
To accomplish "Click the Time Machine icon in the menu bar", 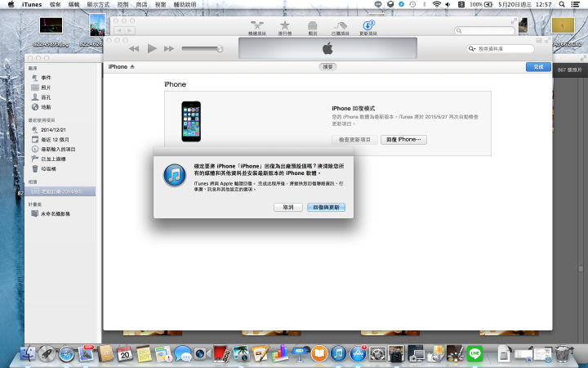I will click(412, 5).
